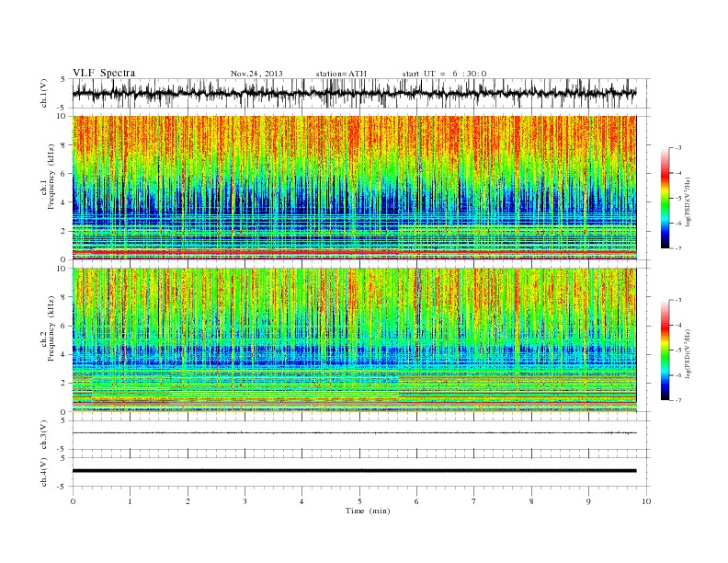Click the 'ch.1(V)' waveform axis label
Viewport: 728px width, 563px height.
(x=44, y=93)
